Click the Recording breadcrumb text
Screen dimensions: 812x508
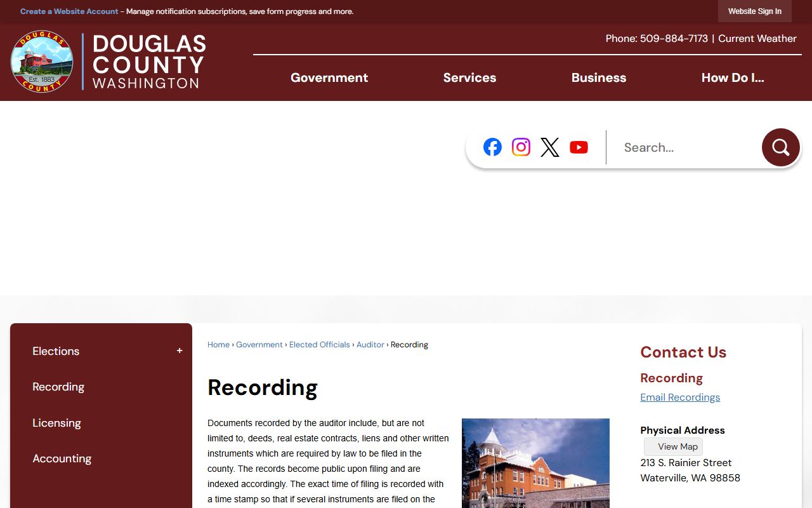click(409, 345)
